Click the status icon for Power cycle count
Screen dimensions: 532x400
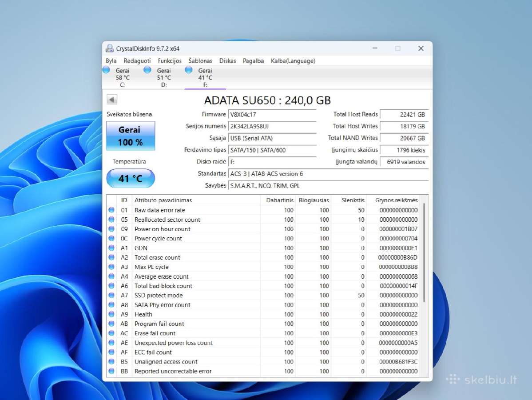point(111,238)
